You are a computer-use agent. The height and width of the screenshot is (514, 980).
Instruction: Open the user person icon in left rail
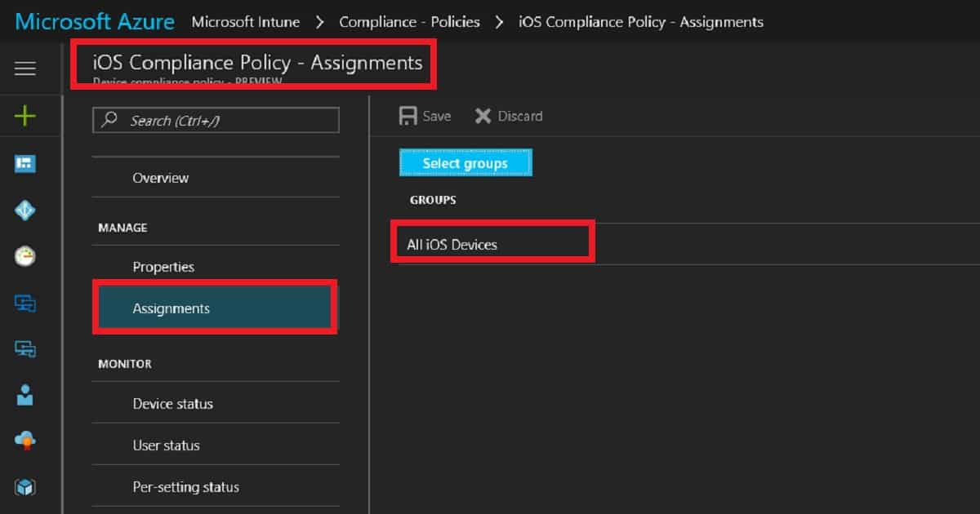click(25, 396)
